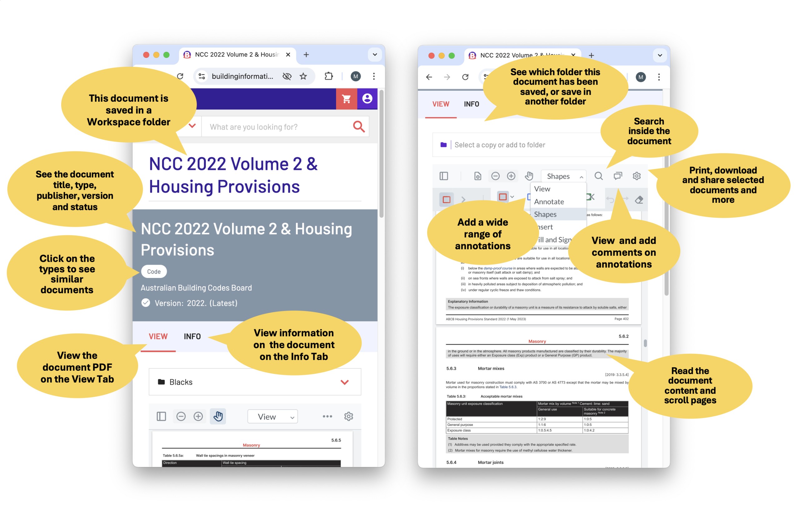Switch to the VIEW tab
The height and width of the screenshot is (507, 812).
157,336
